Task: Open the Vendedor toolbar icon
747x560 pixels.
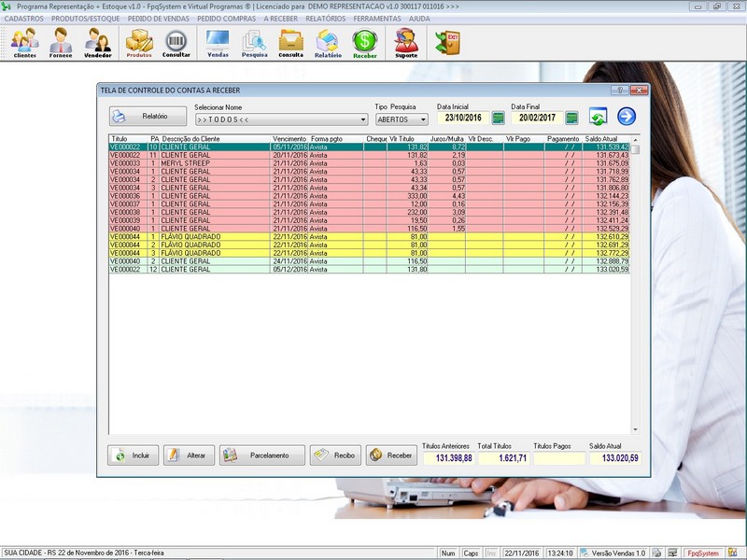Action: 98,42
